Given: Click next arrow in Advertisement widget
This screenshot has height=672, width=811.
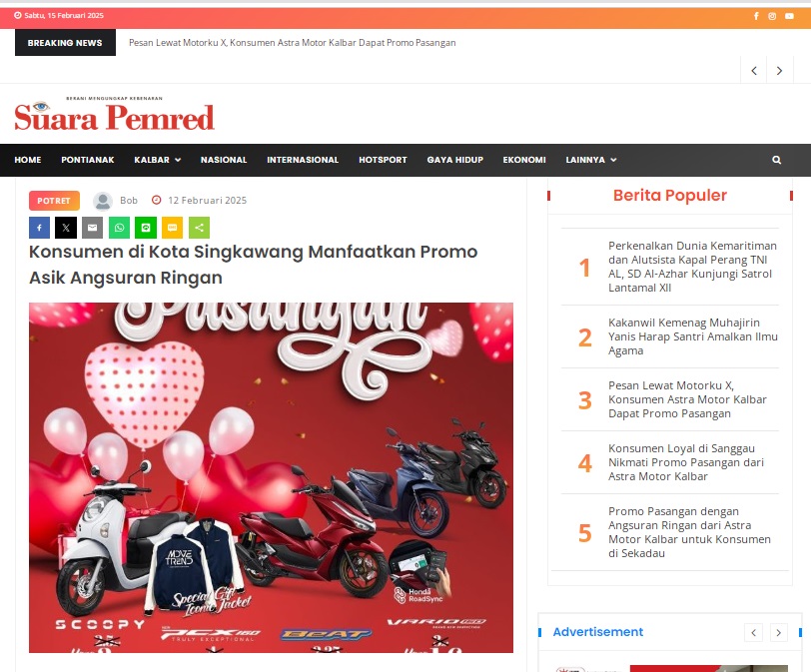Looking at the screenshot, I should [x=778, y=632].
